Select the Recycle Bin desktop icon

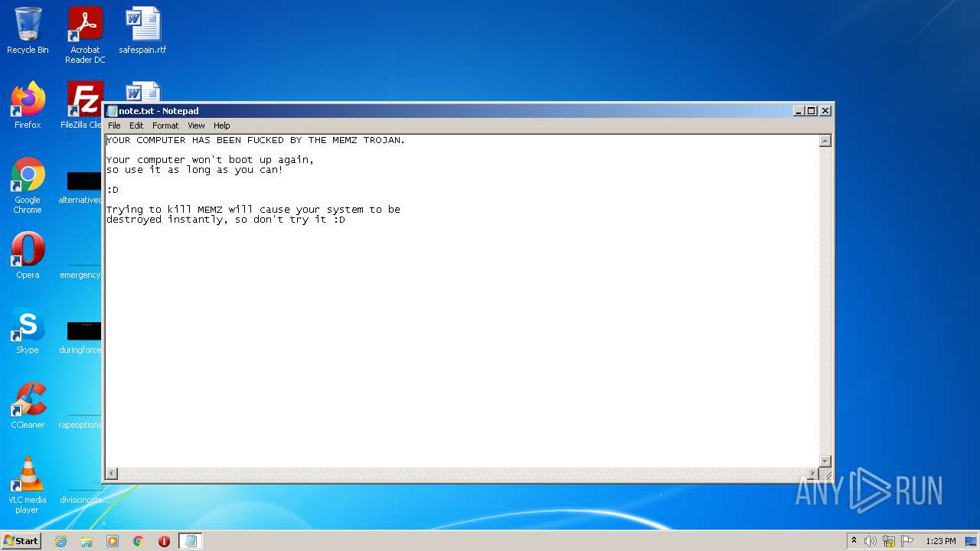[x=28, y=31]
